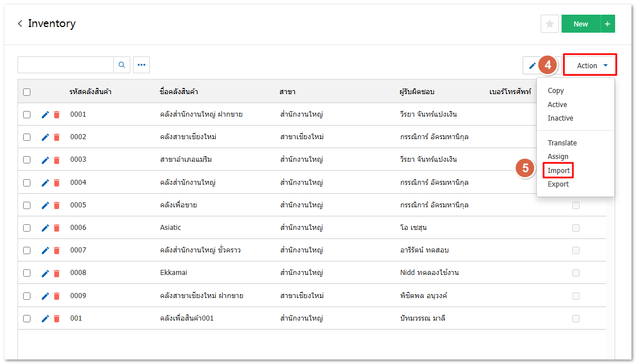The width and height of the screenshot is (636, 364).
Task: Expand the Action dropdown
Action: [590, 65]
